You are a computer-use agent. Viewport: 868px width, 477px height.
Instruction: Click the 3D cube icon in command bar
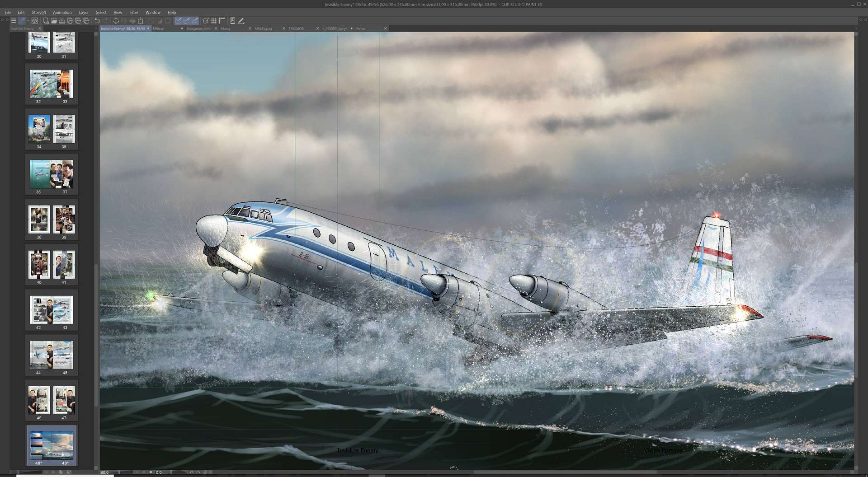click(x=205, y=21)
